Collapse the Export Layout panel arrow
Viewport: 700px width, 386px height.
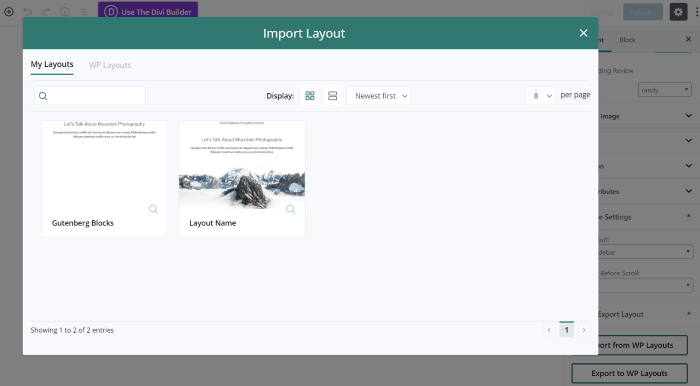tap(689, 313)
